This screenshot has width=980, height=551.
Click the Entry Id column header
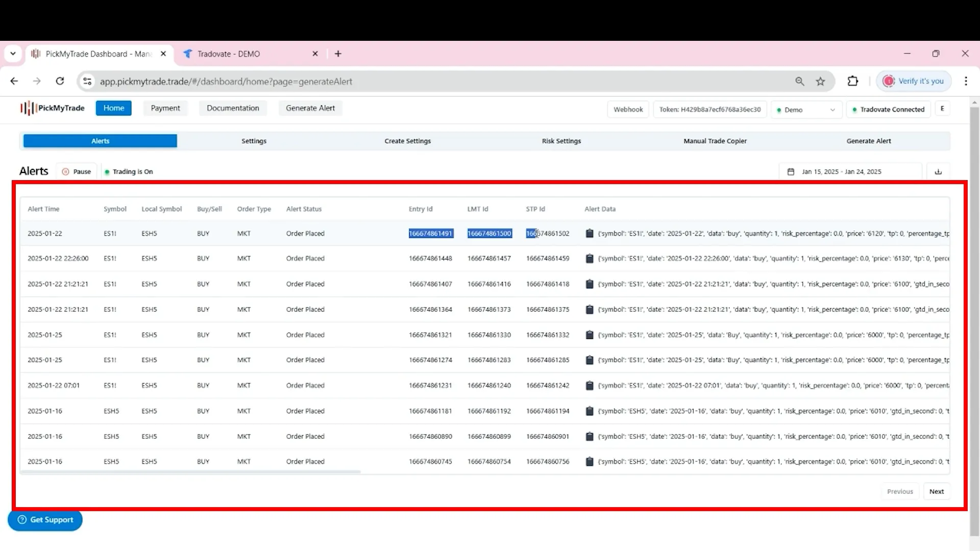(421, 209)
